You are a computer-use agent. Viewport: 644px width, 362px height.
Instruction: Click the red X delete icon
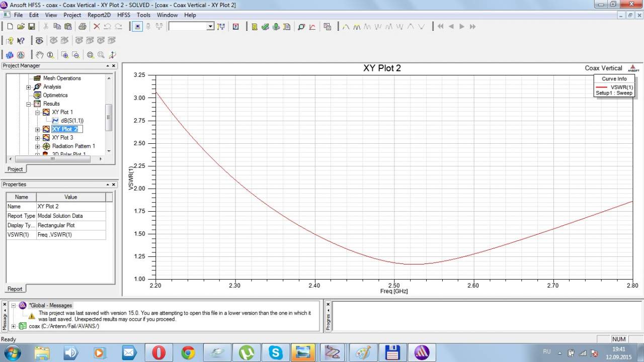pyautogui.click(x=97, y=27)
